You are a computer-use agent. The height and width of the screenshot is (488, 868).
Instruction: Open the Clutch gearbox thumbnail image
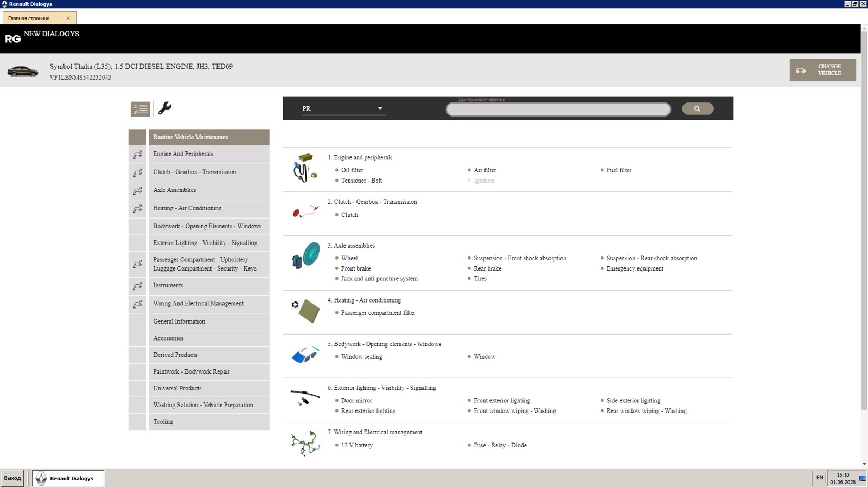(305, 211)
